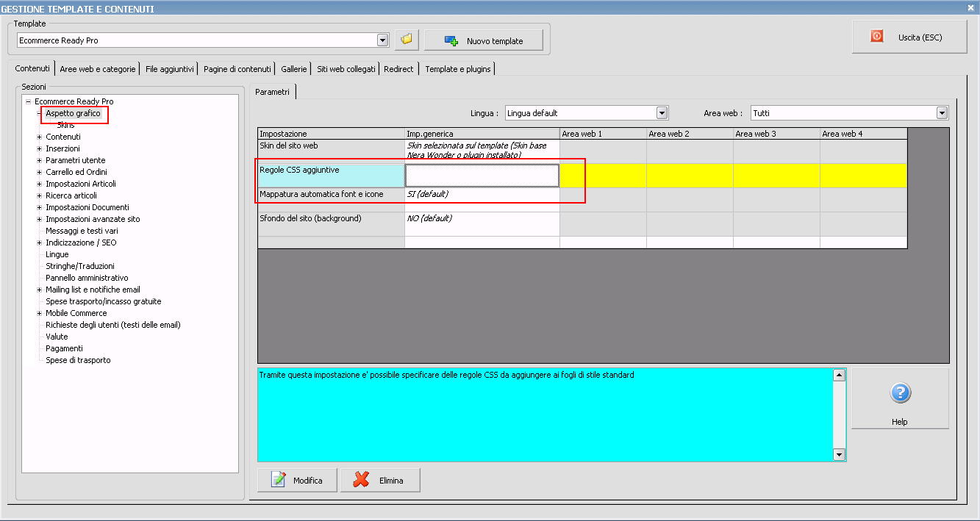Click the description box scroll down arrow

pos(839,455)
